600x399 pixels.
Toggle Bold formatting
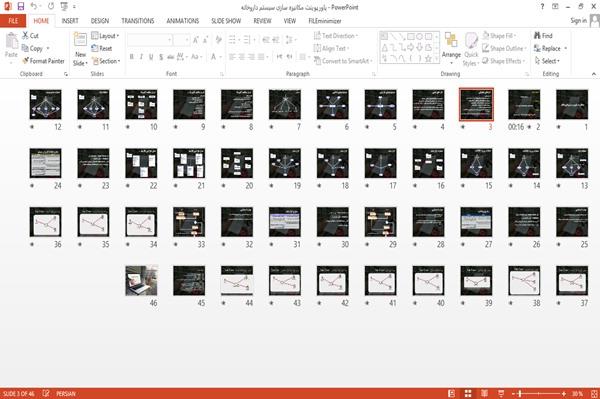(132, 57)
